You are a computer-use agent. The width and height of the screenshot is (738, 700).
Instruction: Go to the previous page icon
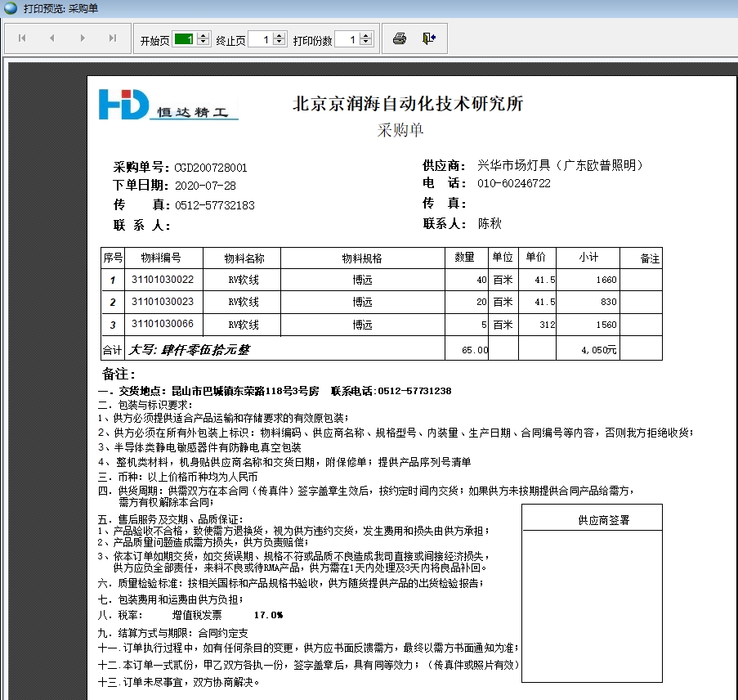tap(52, 38)
